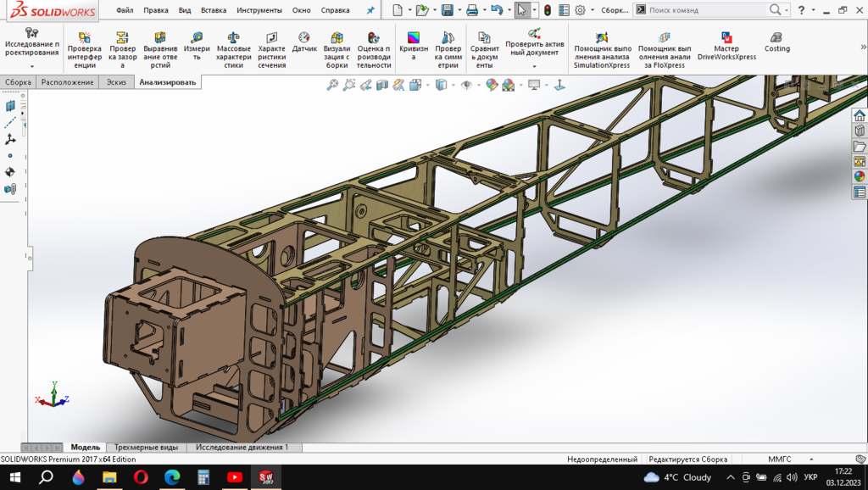Toggle the Hide/Show Items eye icon
This screenshot has width=868, height=490.
465,85
